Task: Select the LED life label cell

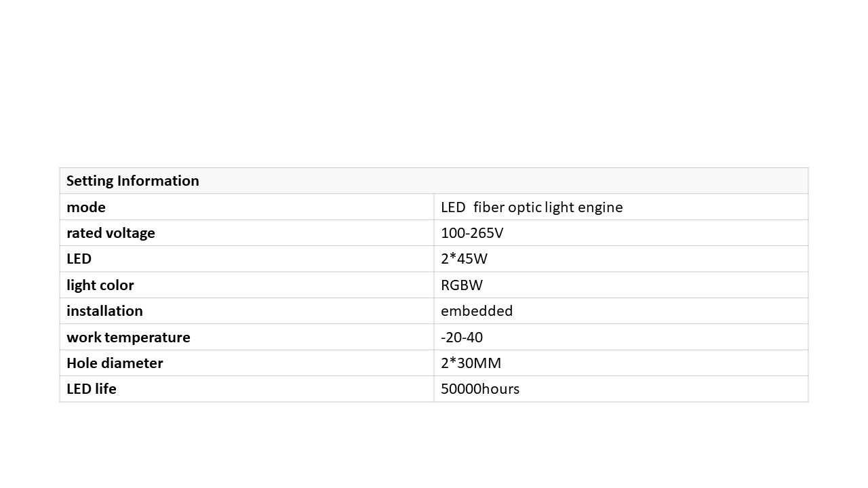Action: click(247, 389)
